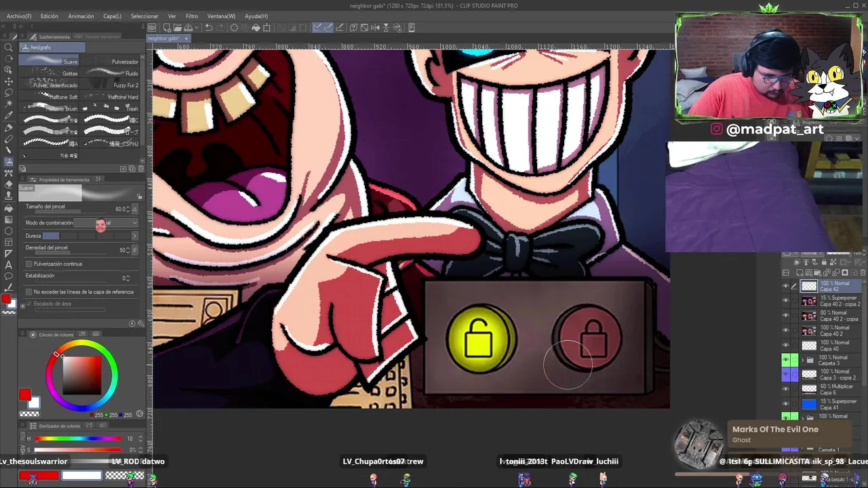Click the Scale/Rotate transform toolbar icon
Image resolution: width=868 pixels, height=488 pixels.
point(267,28)
